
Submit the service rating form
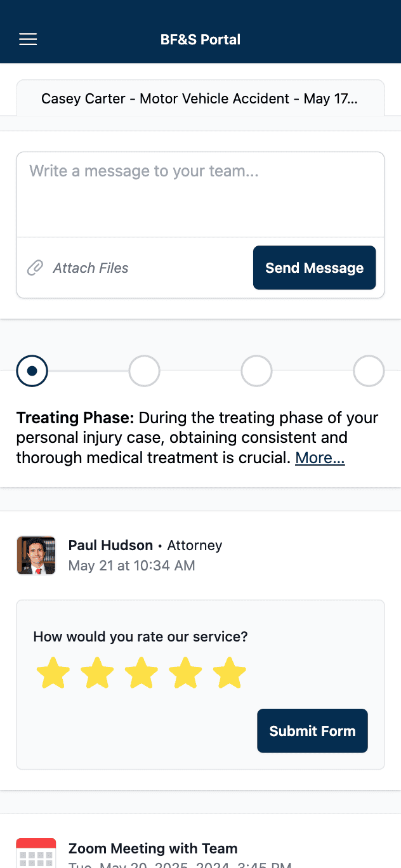(x=312, y=730)
